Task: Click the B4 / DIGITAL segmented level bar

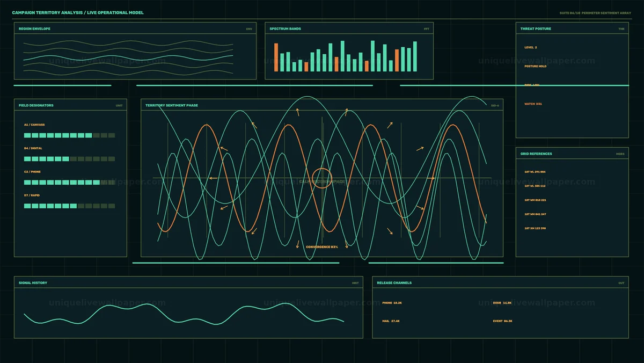Action: (x=69, y=159)
